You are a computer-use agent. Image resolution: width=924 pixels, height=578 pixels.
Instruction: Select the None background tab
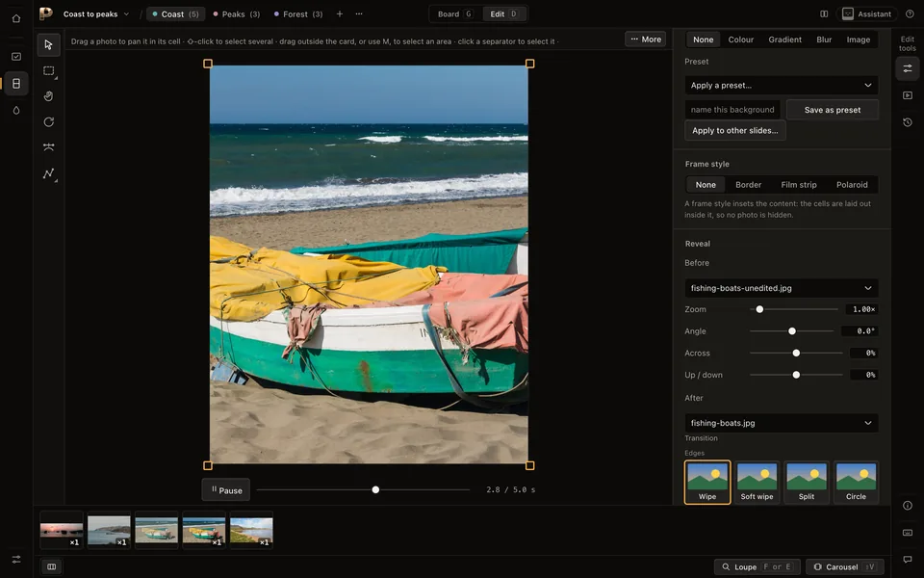pyautogui.click(x=703, y=39)
